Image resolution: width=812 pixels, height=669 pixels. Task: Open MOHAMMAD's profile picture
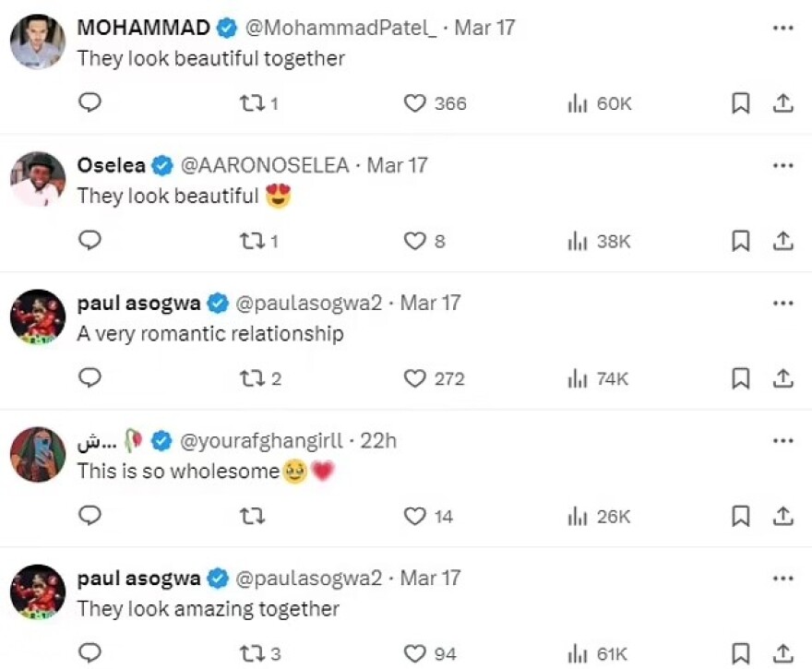(38, 42)
